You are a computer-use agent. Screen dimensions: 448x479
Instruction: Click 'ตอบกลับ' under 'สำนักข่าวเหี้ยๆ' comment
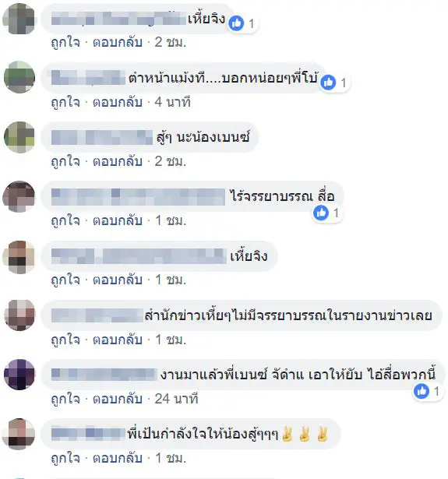tap(118, 340)
